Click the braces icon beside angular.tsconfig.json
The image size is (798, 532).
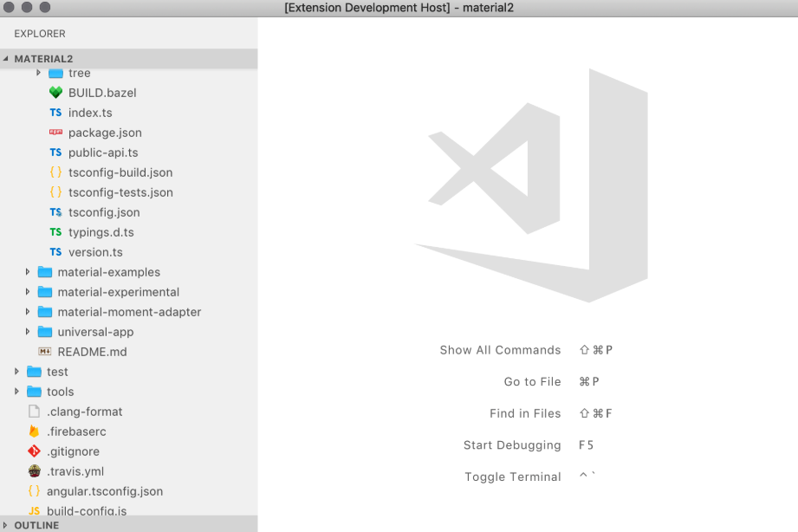35,491
